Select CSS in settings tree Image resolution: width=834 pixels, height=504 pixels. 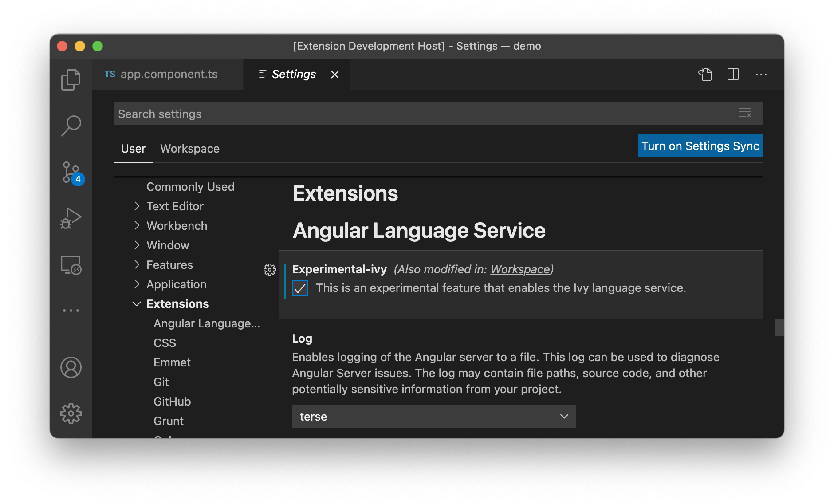click(165, 343)
